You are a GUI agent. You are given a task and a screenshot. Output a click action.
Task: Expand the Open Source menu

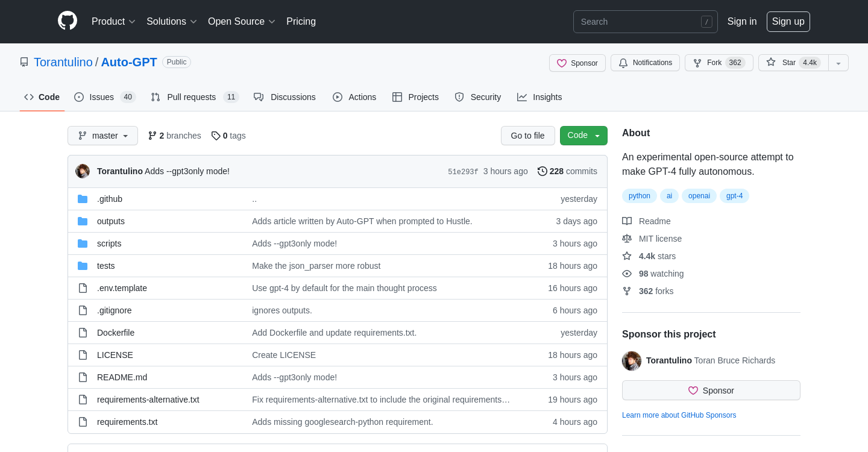(242, 22)
